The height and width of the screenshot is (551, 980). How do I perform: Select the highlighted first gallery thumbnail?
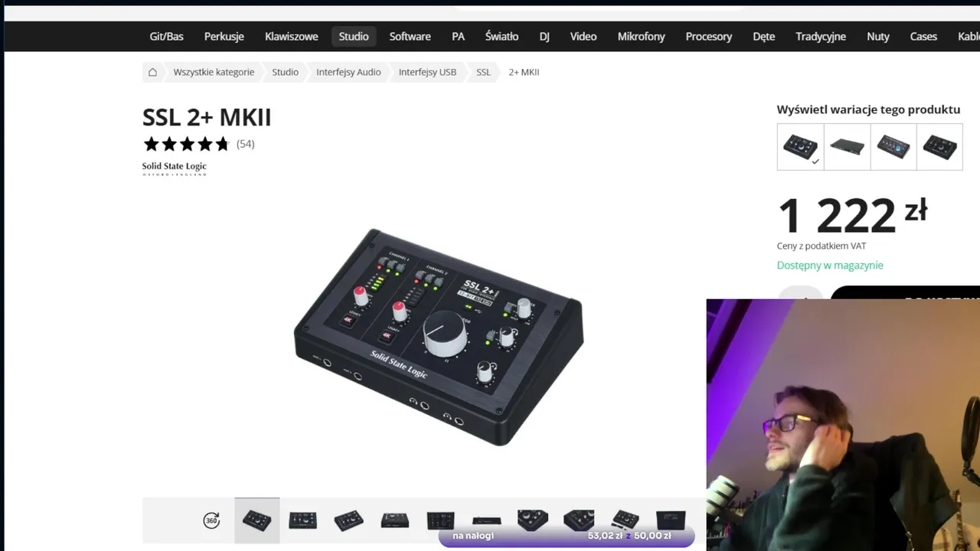click(257, 520)
